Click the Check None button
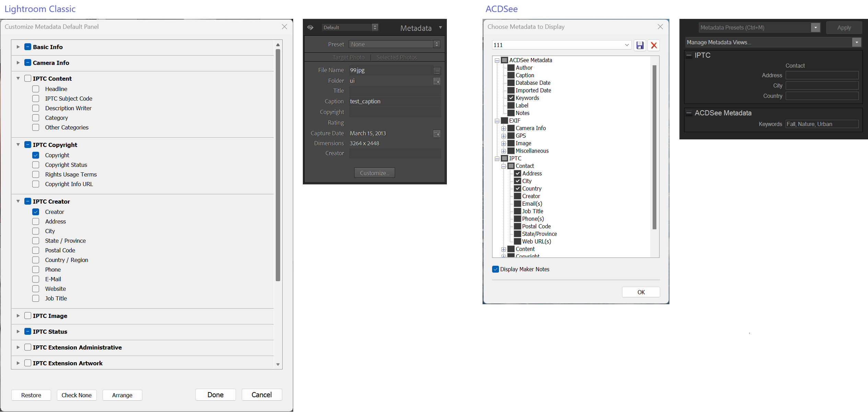The height and width of the screenshot is (412, 868). tap(76, 395)
